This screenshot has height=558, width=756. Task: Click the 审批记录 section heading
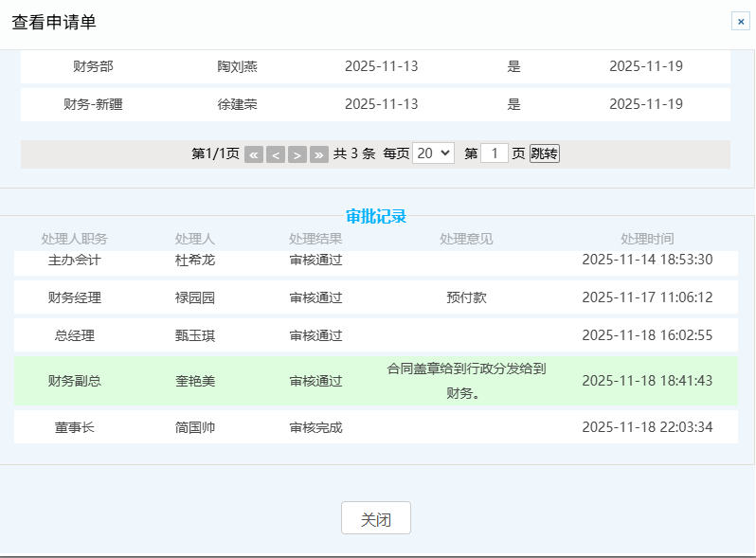click(376, 217)
